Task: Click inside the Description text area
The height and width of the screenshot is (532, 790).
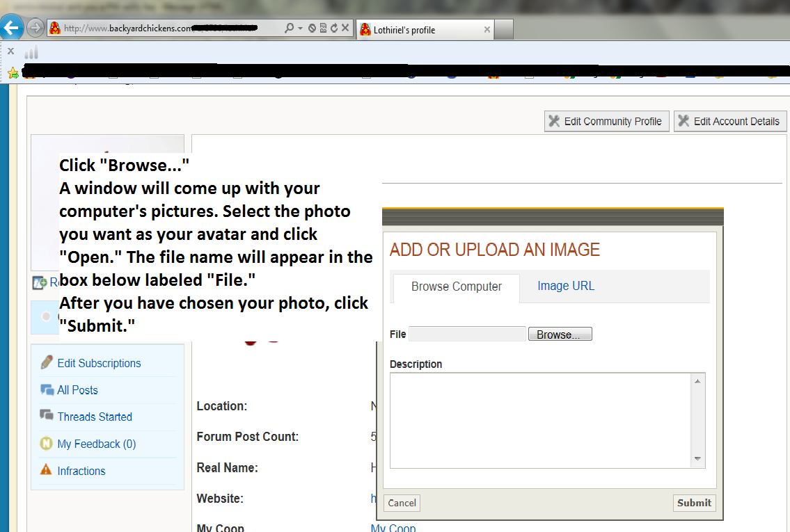Action: pos(539,421)
